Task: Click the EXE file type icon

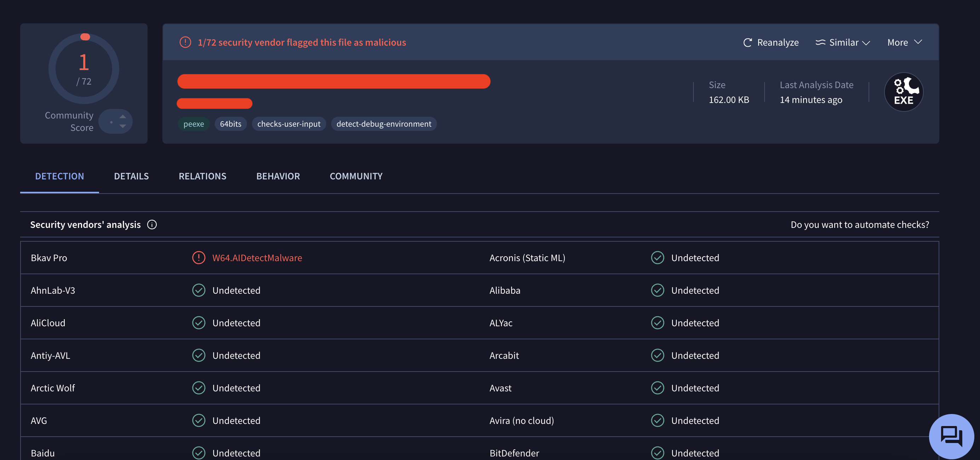Action: (x=904, y=92)
